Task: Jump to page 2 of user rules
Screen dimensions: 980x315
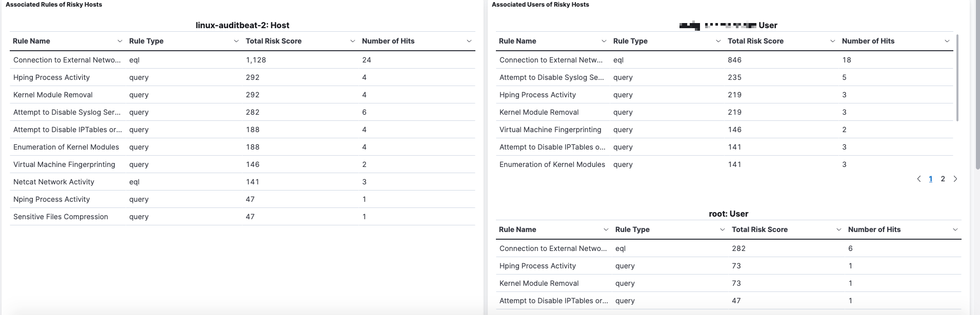Action: click(943, 179)
